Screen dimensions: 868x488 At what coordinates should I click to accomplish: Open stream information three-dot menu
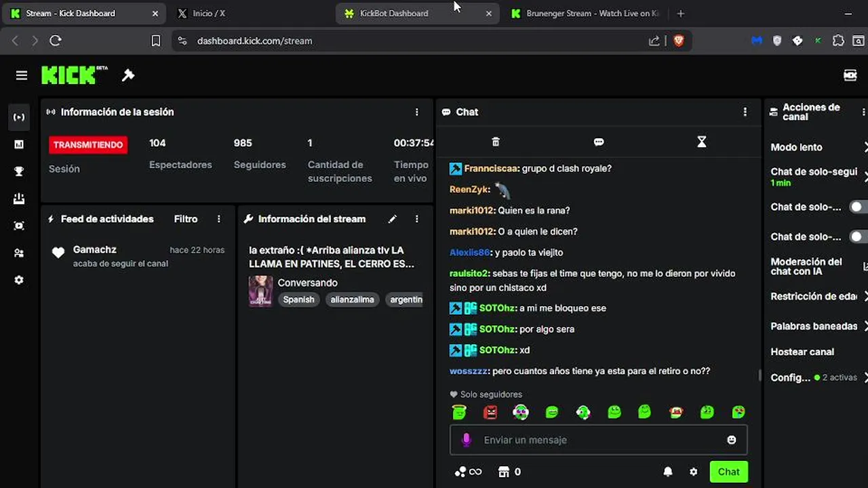(417, 219)
